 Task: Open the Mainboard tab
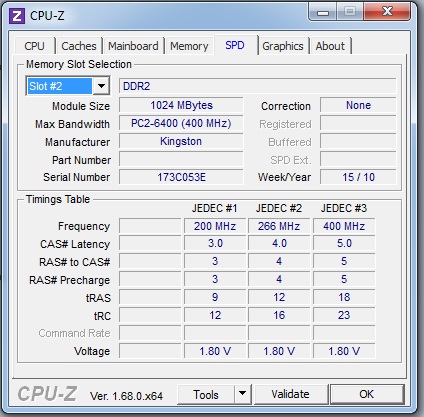click(133, 46)
